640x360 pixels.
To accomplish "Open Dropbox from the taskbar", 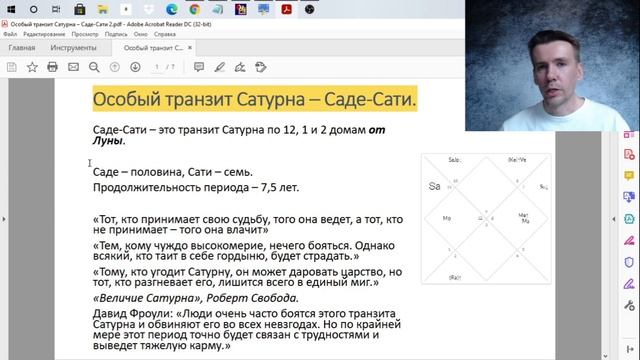I will click(x=149, y=9).
